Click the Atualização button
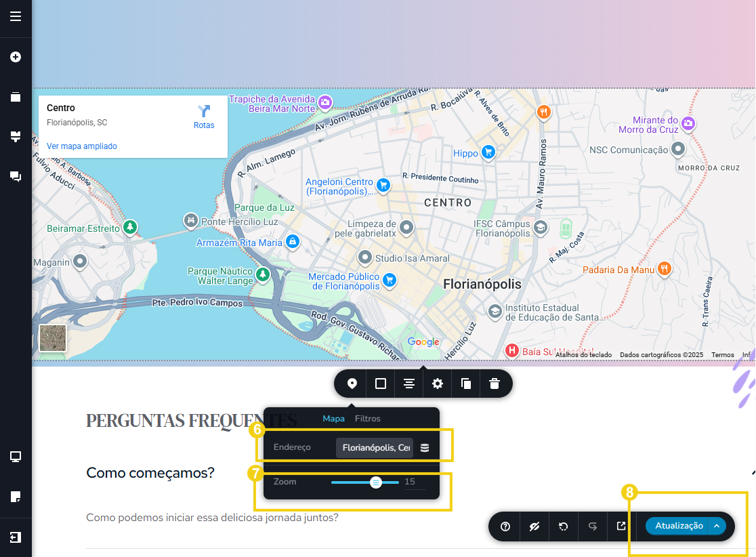This screenshot has width=756, height=557. click(x=678, y=526)
